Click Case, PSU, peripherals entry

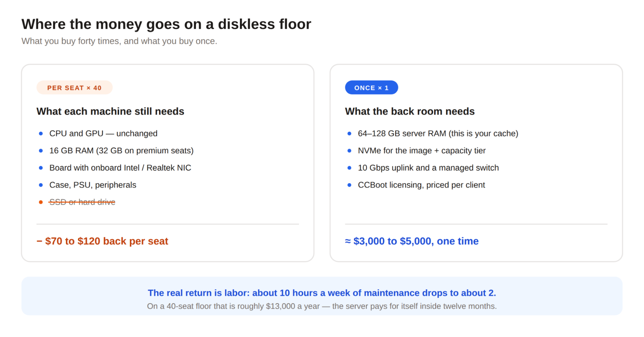[93, 185]
